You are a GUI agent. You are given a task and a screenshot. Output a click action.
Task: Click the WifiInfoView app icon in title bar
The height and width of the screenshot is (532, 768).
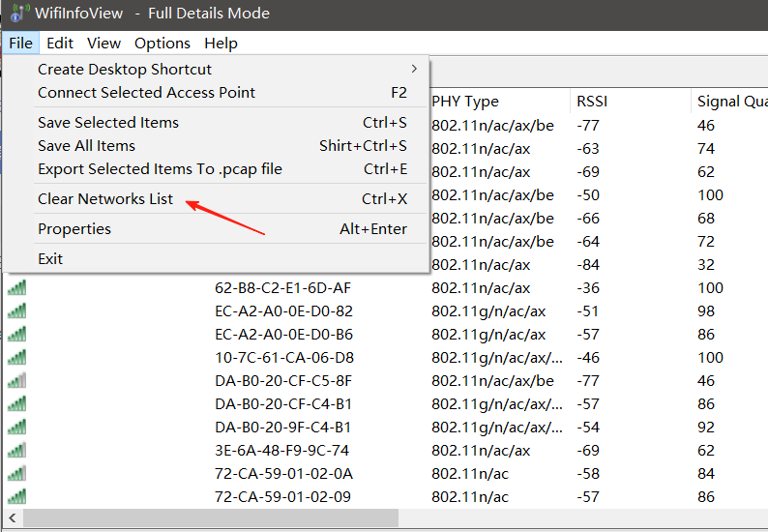(x=18, y=13)
